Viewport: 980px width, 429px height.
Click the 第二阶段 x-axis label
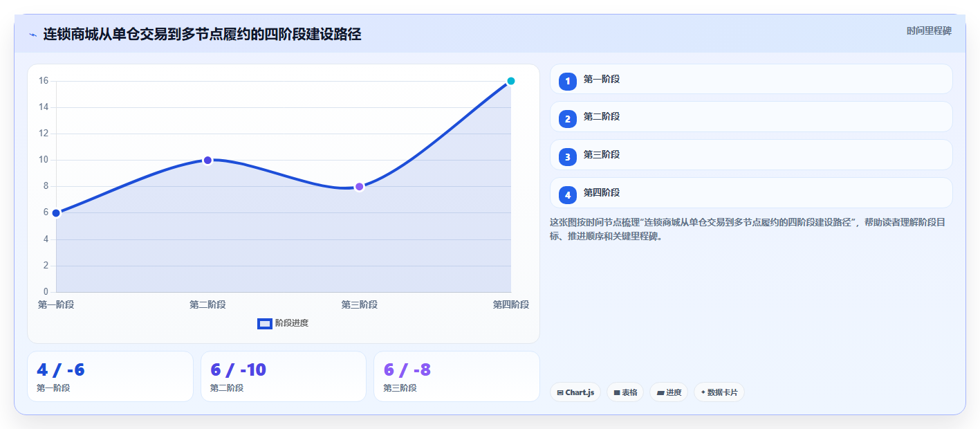[207, 304]
